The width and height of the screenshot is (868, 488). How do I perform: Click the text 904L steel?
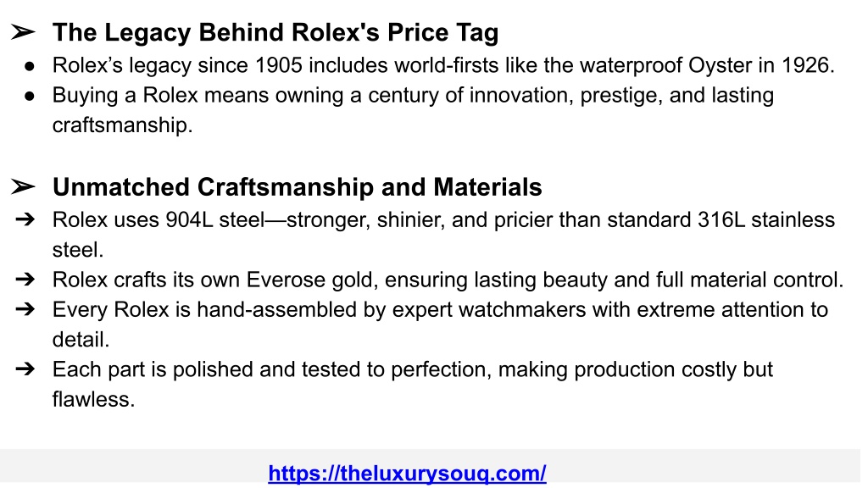click(x=215, y=220)
